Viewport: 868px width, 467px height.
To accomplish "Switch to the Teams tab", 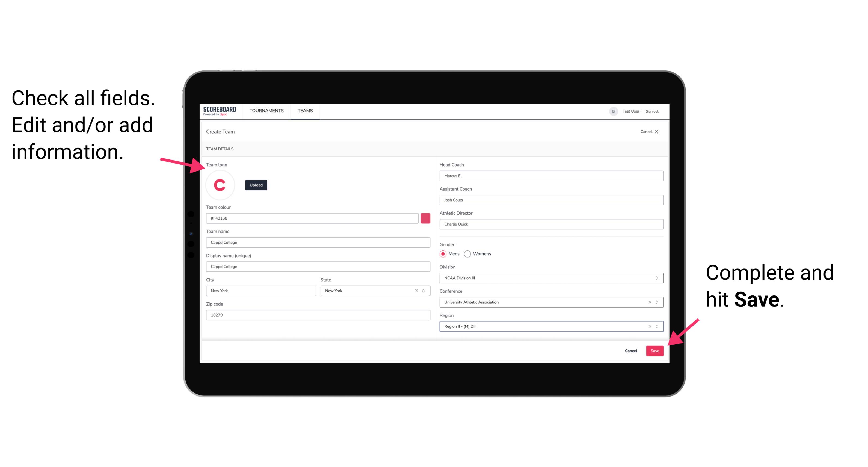I will pos(305,110).
